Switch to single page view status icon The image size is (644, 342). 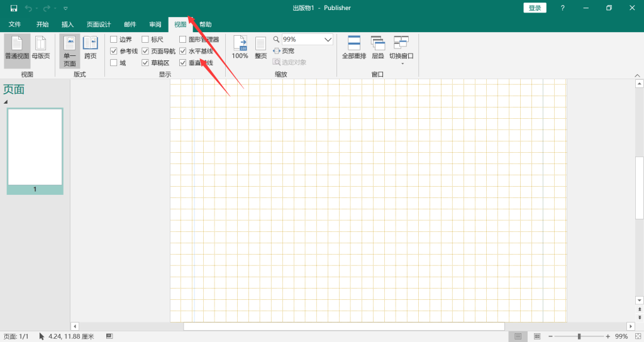[x=518, y=336]
